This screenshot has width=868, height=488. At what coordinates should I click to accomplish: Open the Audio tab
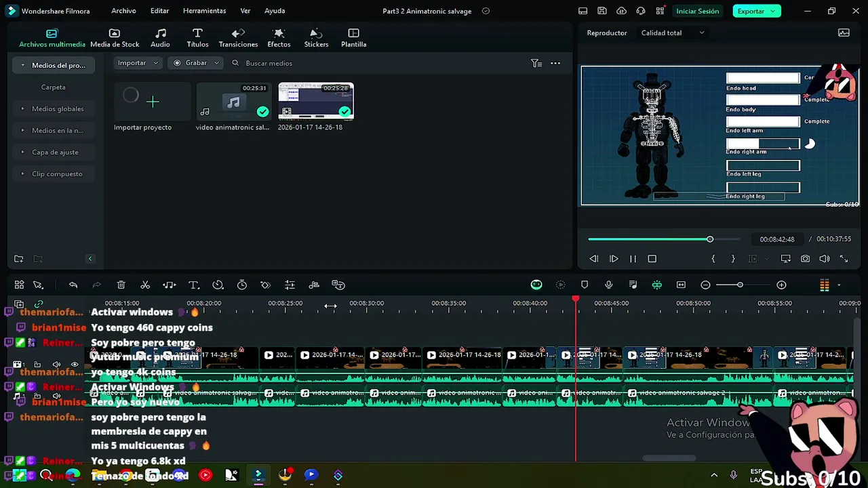click(160, 38)
